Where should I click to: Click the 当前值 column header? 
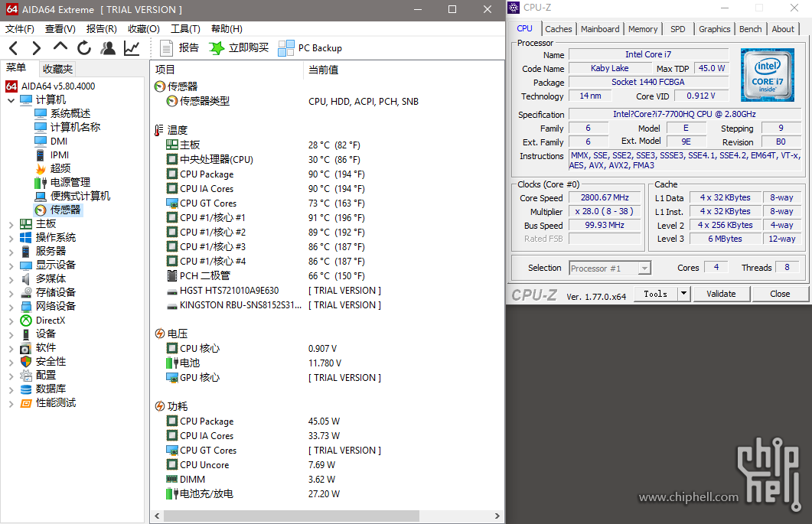(x=403, y=70)
